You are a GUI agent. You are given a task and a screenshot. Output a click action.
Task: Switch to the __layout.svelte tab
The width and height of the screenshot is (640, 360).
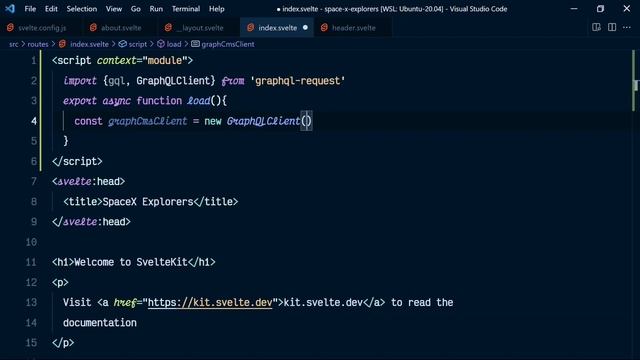pos(199,28)
